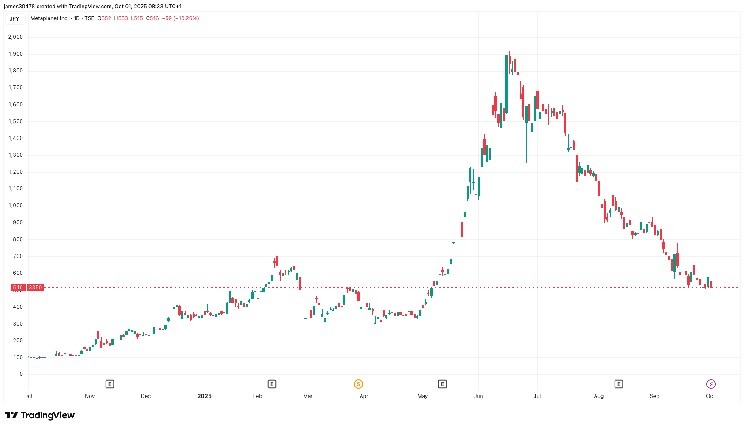Viewport: 745px width, 429px height.
Task: Select the Dec label on time axis
Action: (x=145, y=396)
